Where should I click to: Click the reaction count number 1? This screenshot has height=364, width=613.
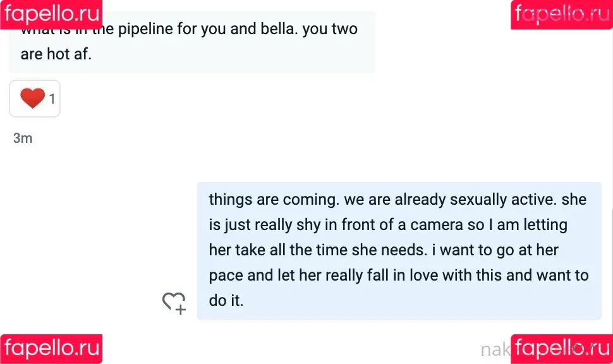[52, 99]
